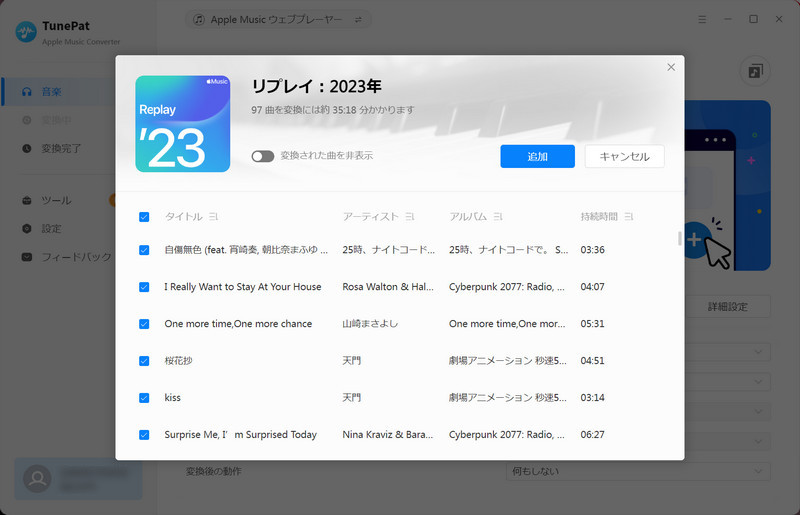Click the TunePat logo icon
The image size is (800, 515).
pos(26,32)
